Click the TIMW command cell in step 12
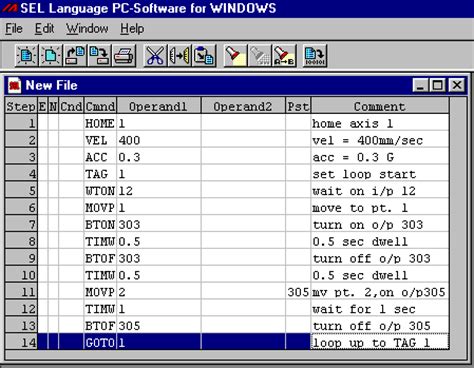The width and height of the screenshot is (474, 368). 100,309
